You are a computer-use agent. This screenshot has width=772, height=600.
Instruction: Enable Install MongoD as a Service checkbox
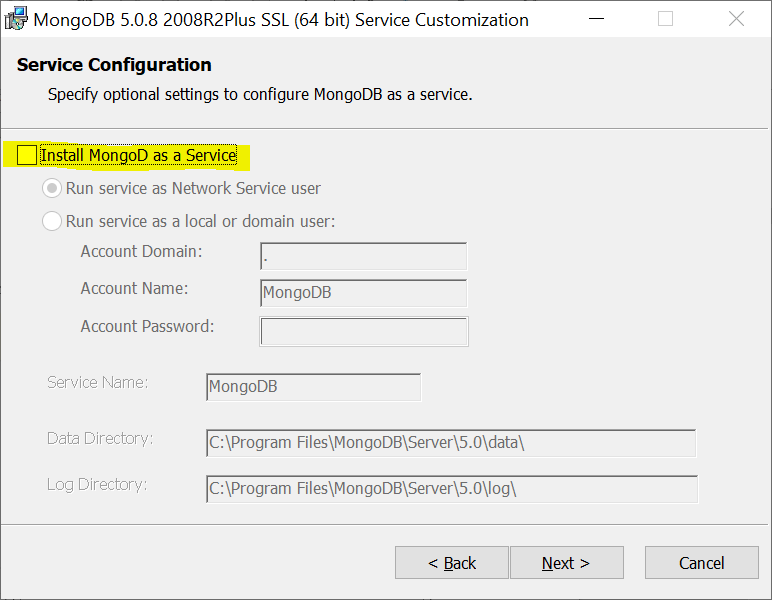coord(27,155)
